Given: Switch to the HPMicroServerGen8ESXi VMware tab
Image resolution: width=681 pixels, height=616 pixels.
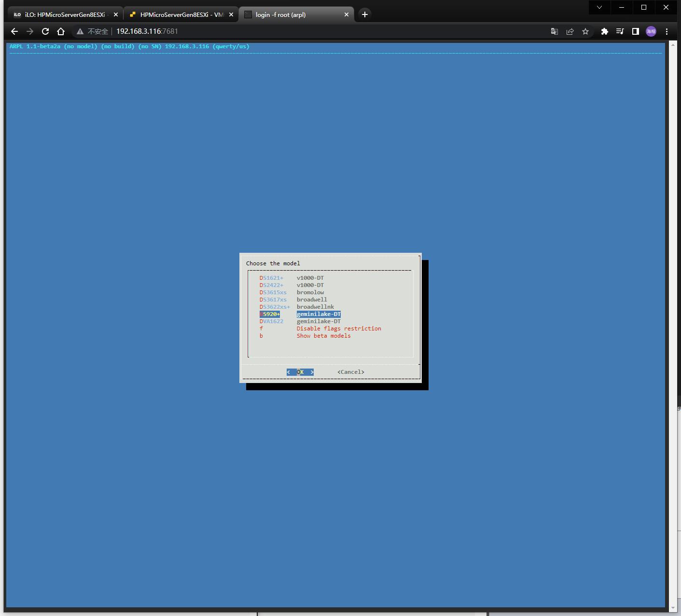Looking at the screenshot, I should 181,14.
